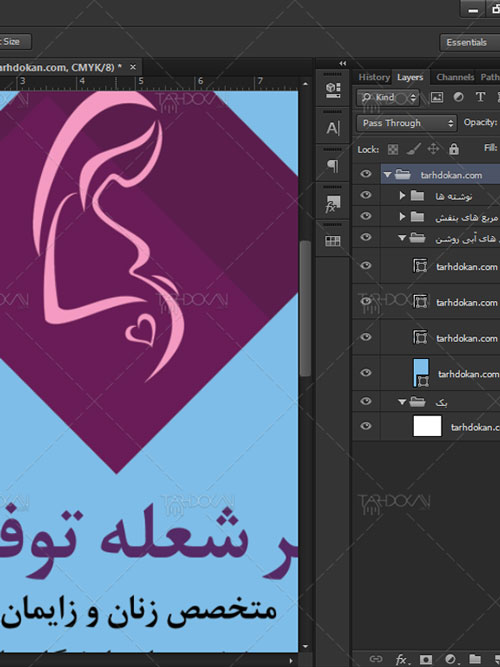
Task: Filter layers by adjustment layer icon
Action: point(458,97)
